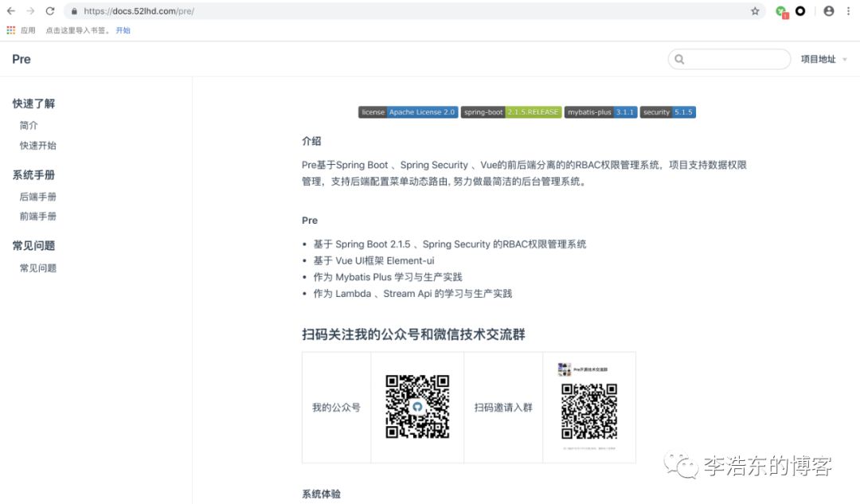
Task: Click the 扫码关注我的公众号 heading
Action: point(413,334)
